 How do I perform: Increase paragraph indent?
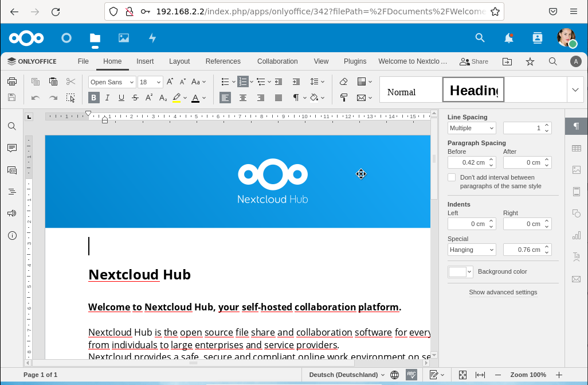(296, 81)
